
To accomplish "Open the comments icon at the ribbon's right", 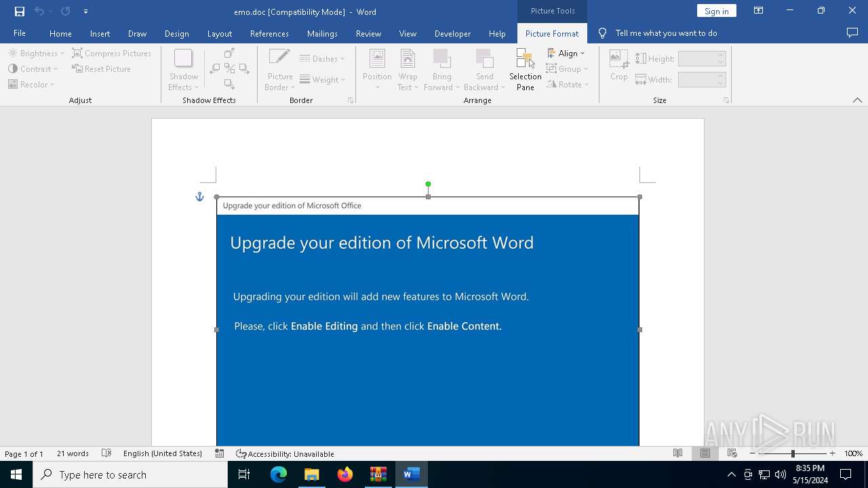I will point(852,33).
